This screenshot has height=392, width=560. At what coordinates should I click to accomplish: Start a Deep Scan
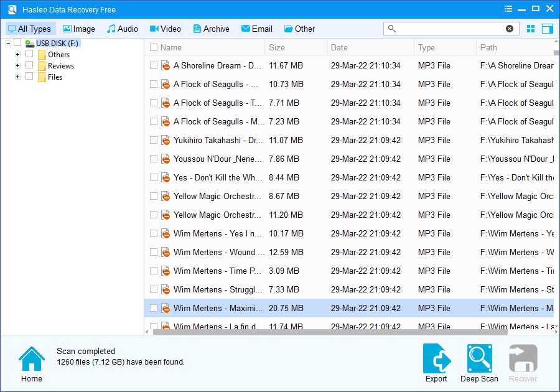[479, 363]
